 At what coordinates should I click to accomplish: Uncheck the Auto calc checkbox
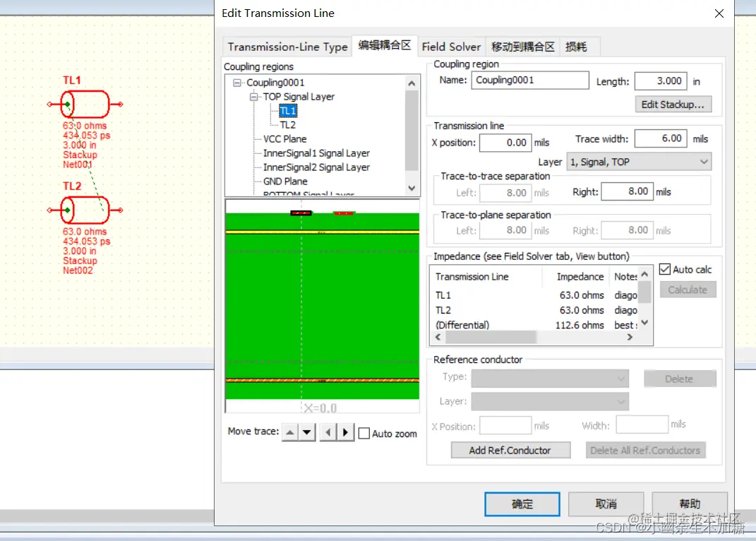point(665,269)
